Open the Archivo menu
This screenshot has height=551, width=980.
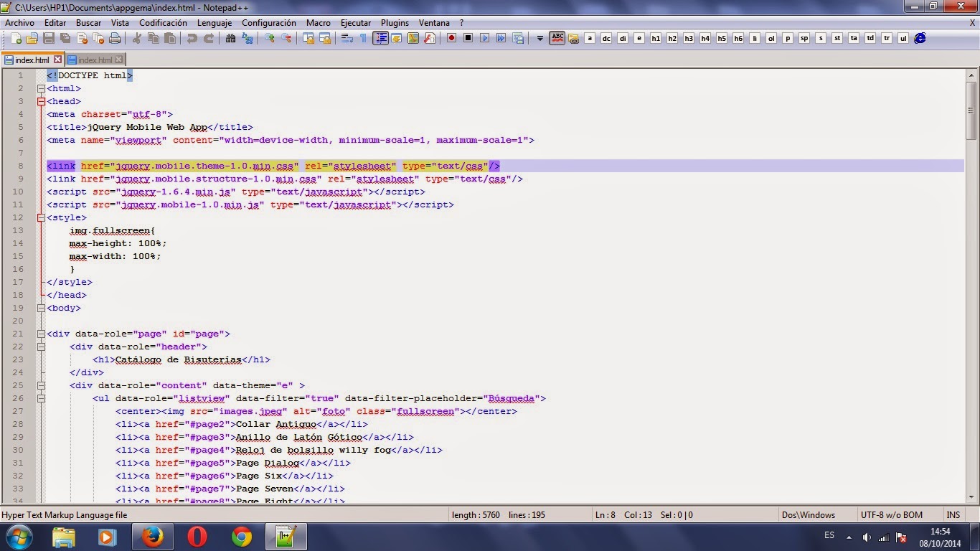pyautogui.click(x=19, y=23)
